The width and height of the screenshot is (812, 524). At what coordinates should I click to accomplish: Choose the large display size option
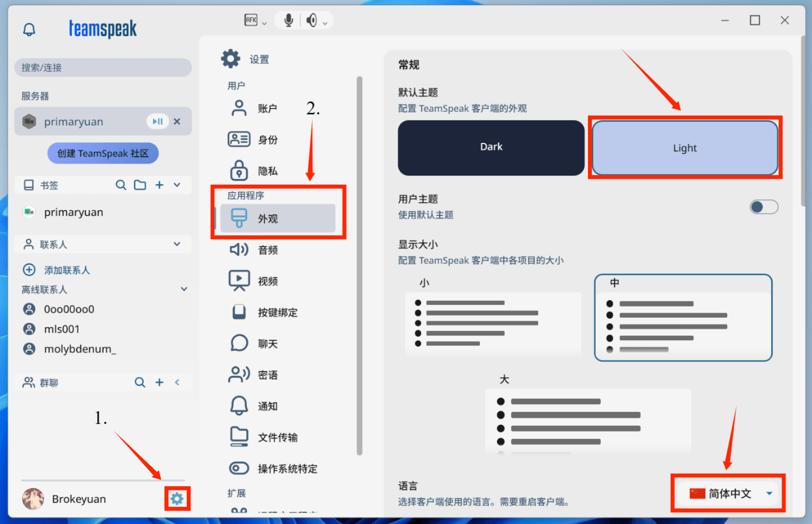point(588,415)
